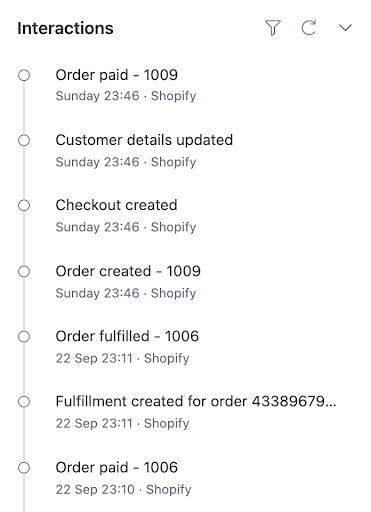This screenshot has height=512, width=371.
Task: Click the timeline dot beside Fulfillment created
Action: pos(24,402)
